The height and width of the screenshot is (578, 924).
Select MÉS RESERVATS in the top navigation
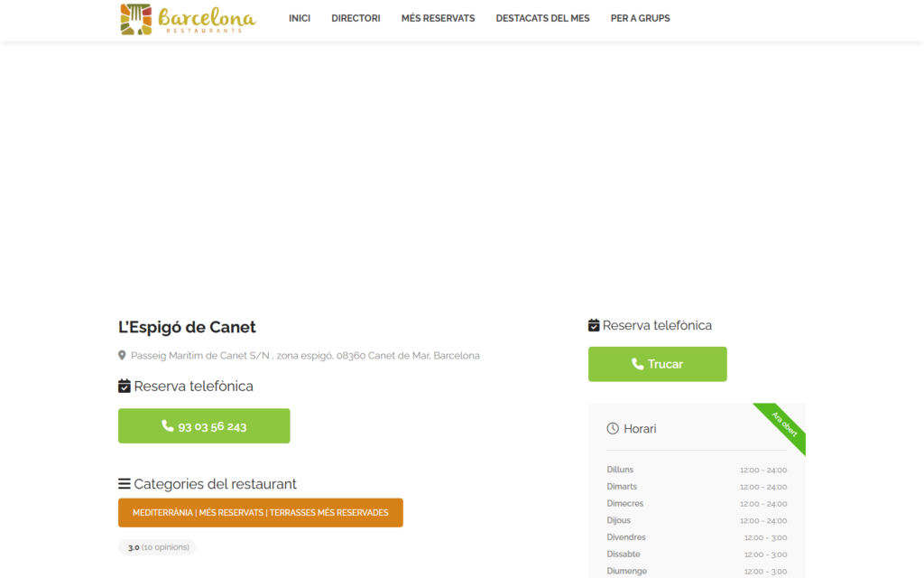(x=438, y=18)
